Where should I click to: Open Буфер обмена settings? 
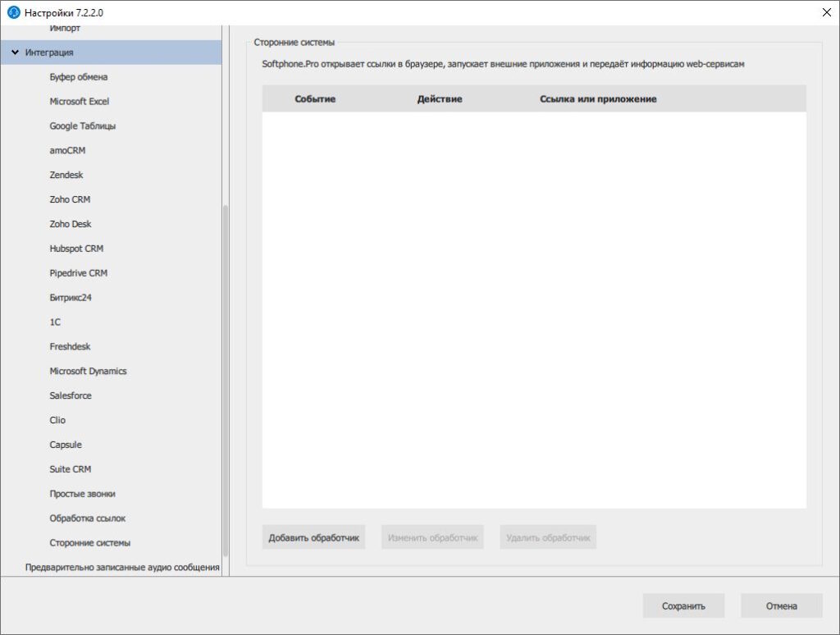click(78, 77)
